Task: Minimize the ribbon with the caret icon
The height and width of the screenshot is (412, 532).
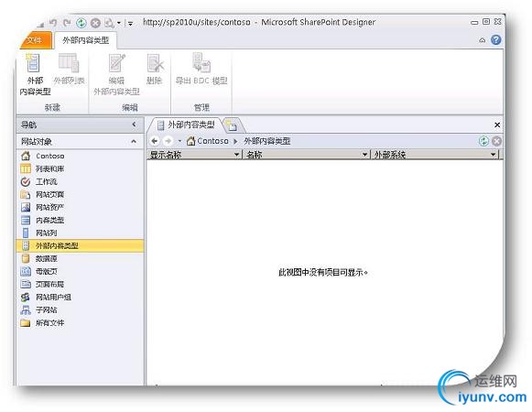Action: [x=483, y=40]
